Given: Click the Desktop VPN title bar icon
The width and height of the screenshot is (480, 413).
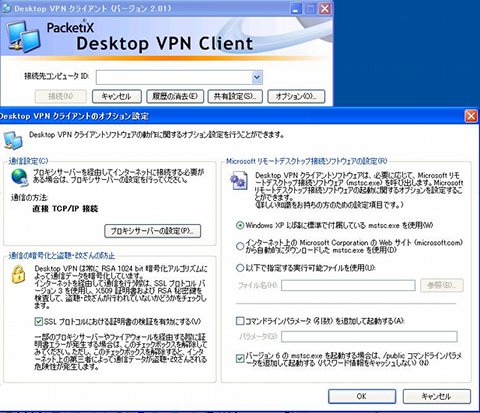Looking at the screenshot, I should tap(6, 9).
